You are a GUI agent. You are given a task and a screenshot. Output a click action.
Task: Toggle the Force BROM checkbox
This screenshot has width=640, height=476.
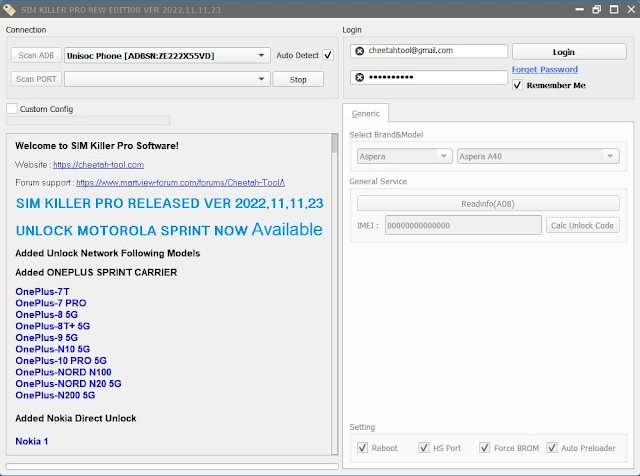(x=484, y=447)
